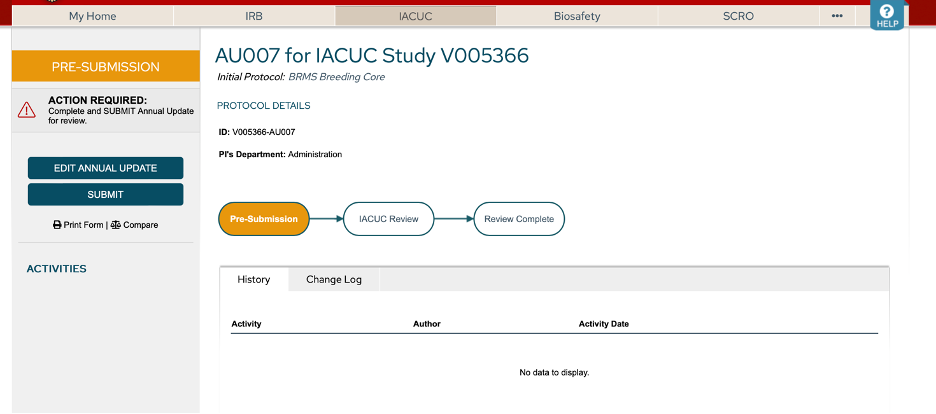Open the HELP question mark icon
Screen dimensions: 936x414
[x=886, y=14]
